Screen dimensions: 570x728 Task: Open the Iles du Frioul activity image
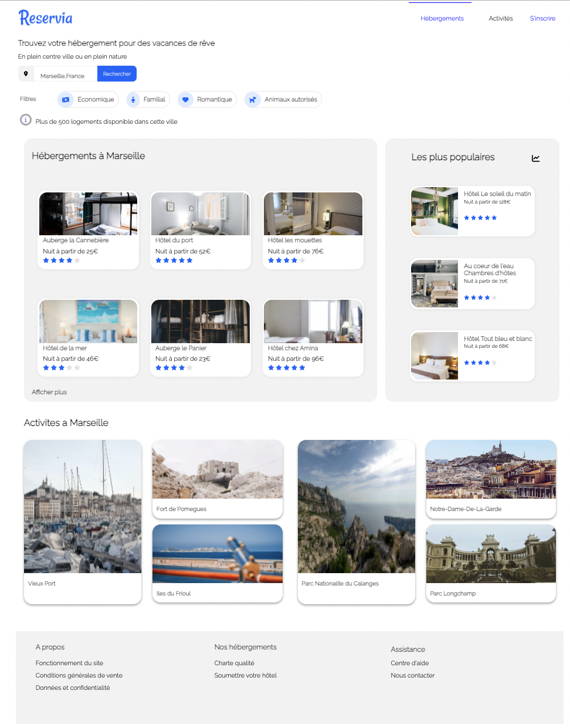218,554
